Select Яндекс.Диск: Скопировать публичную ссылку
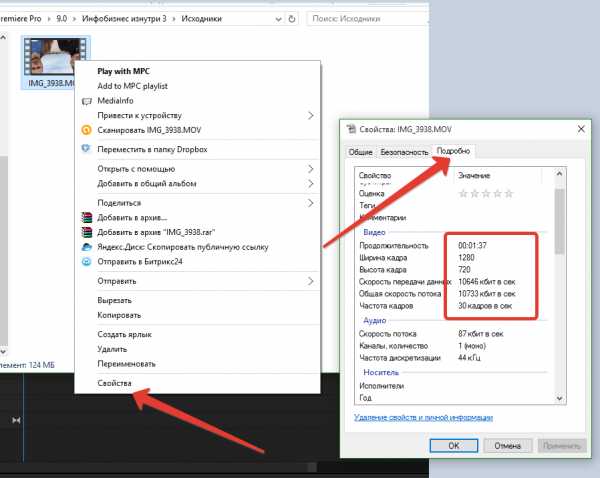Screen dimensions: 600x478 183,247
